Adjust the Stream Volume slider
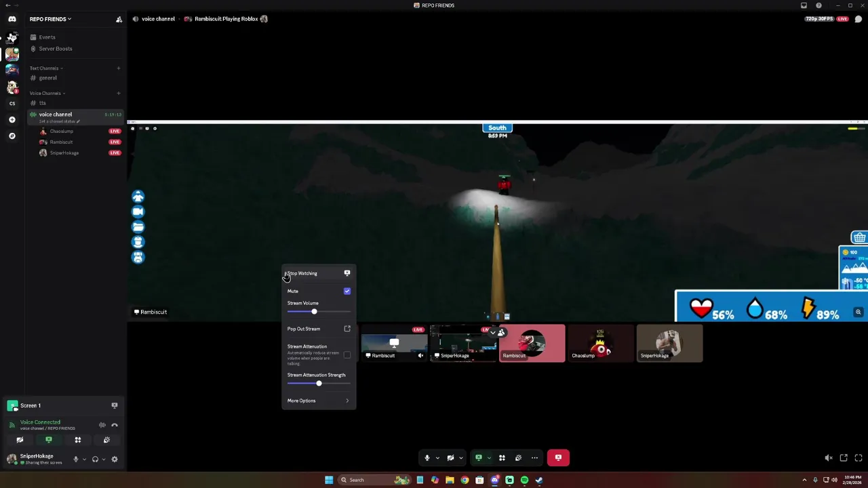868x488 pixels. pyautogui.click(x=319, y=311)
